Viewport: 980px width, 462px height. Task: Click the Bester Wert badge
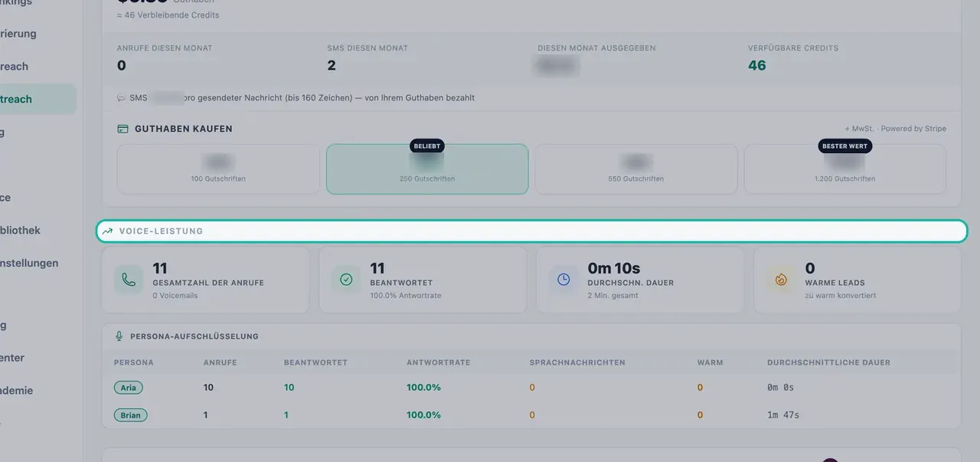[845, 146]
